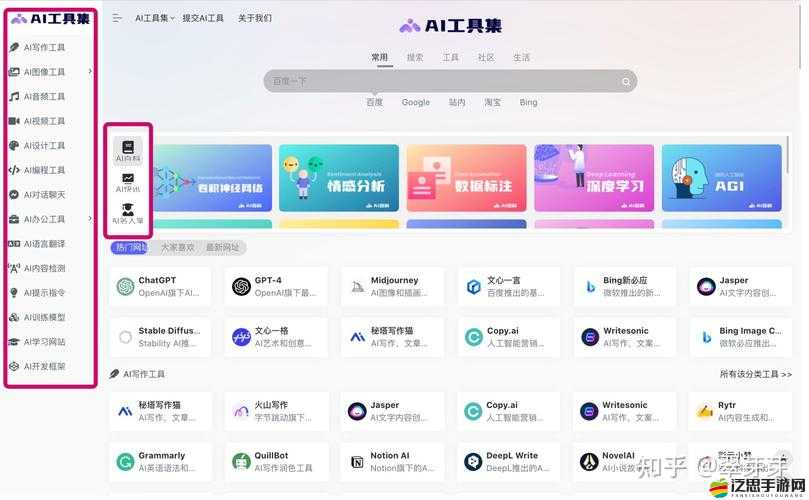
Task: Open the 深度学习 banner card
Action: point(594,178)
